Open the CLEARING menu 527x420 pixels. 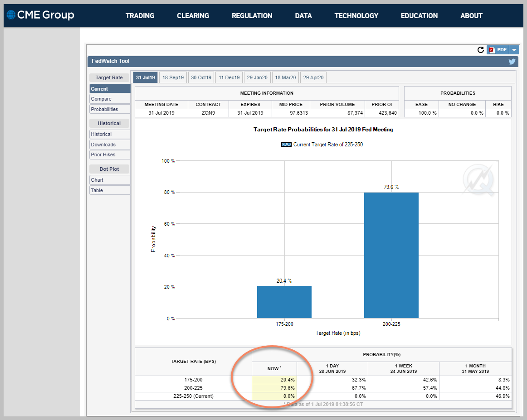click(193, 16)
